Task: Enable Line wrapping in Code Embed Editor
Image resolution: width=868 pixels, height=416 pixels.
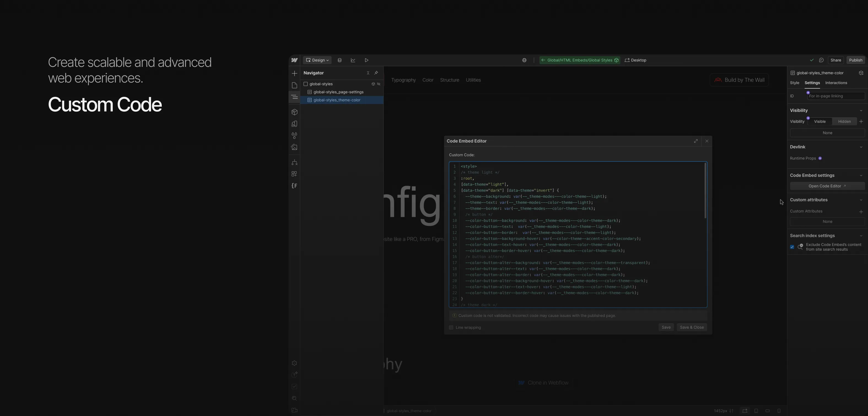Action: (451, 327)
